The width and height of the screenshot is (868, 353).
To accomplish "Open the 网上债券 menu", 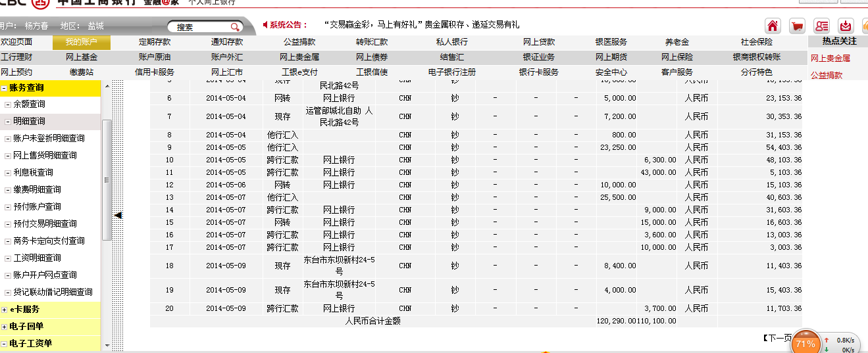I will pyautogui.click(x=372, y=57).
